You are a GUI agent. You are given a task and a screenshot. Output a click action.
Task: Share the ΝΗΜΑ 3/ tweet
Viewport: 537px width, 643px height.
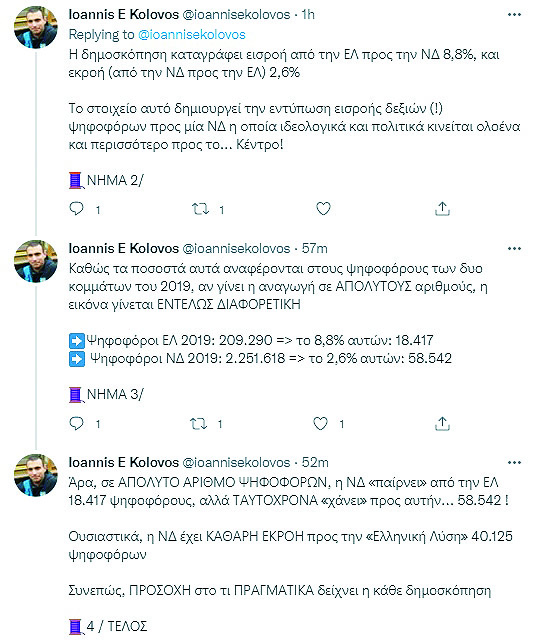coord(442,424)
